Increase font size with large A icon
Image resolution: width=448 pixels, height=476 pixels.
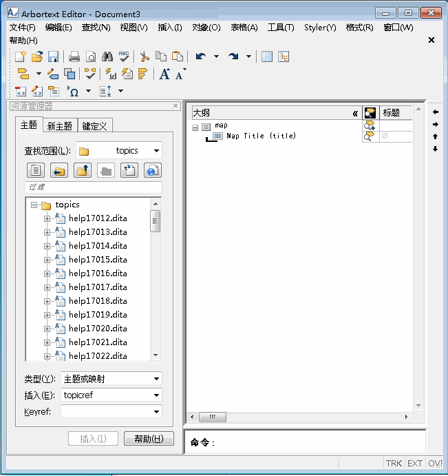pyautogui.click(x=164, y=74)
